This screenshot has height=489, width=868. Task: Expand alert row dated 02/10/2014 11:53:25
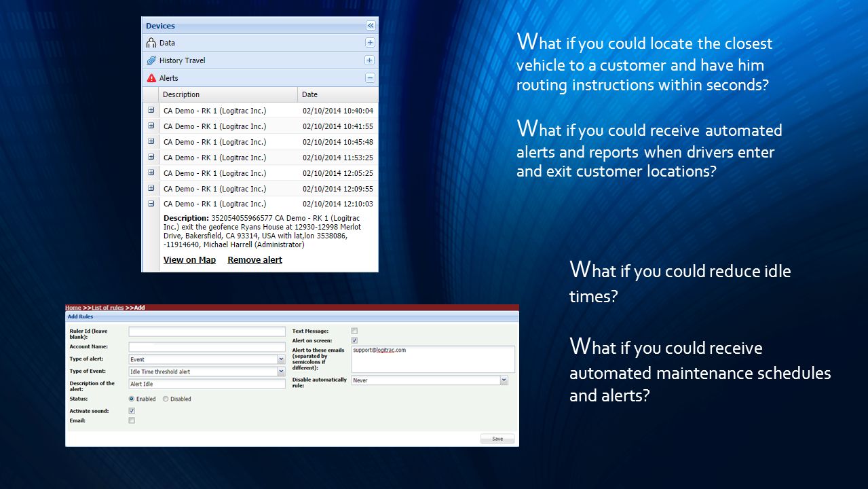[151, 157]
